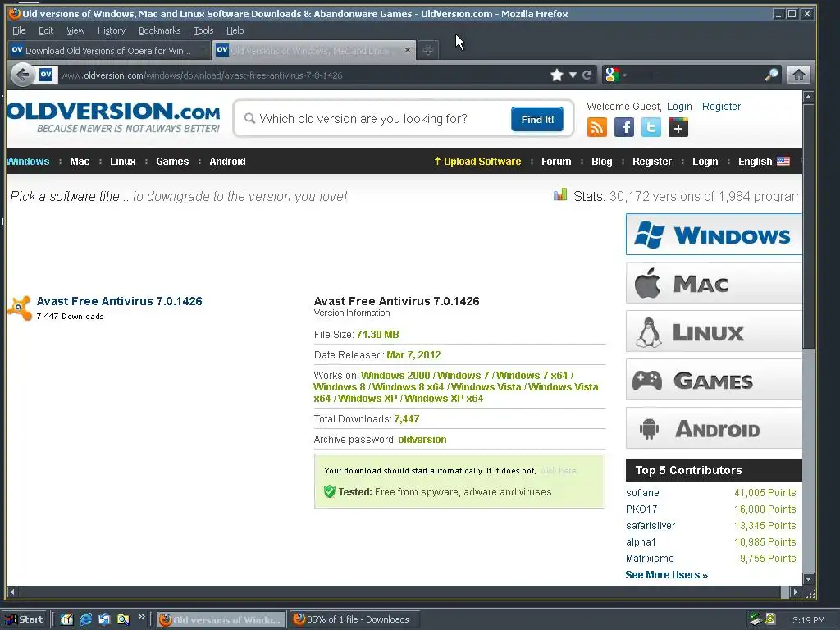Open the Edit menu
This screenshot has width=840, height=630.
(46, 30)
